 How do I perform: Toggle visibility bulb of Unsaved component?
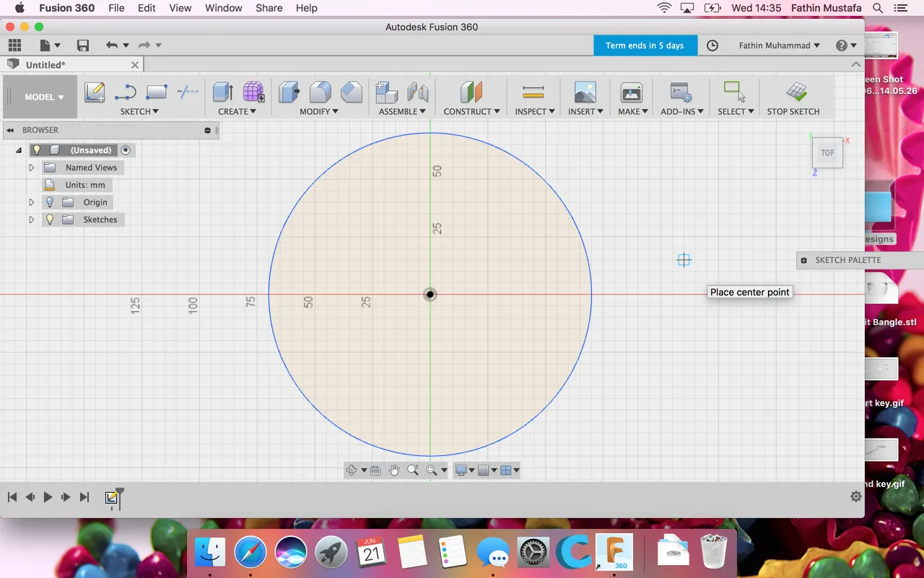(x=37, y=150)
